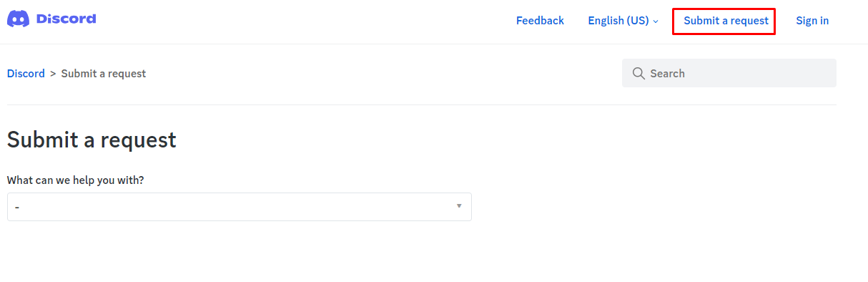The width and height of the screenshot is (868, 282).
Task: Click the What can we help you with label
Action: 75,180
